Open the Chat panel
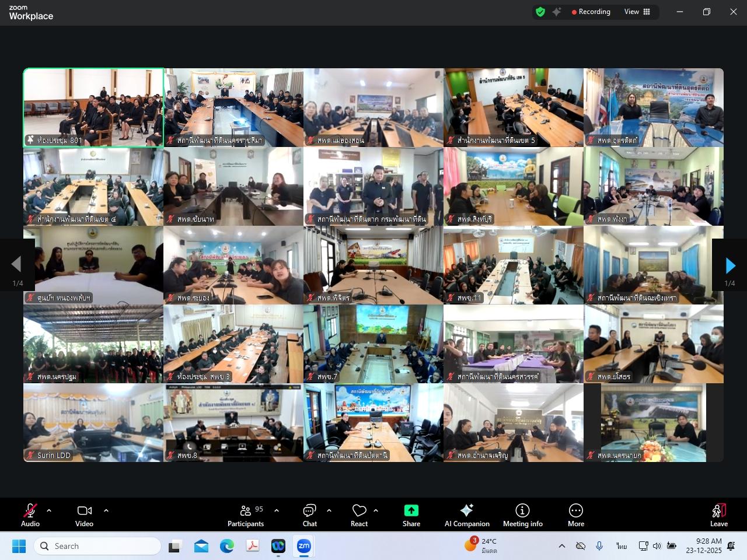747x560 pixels. pyautogui.click(x=309, y=514)
